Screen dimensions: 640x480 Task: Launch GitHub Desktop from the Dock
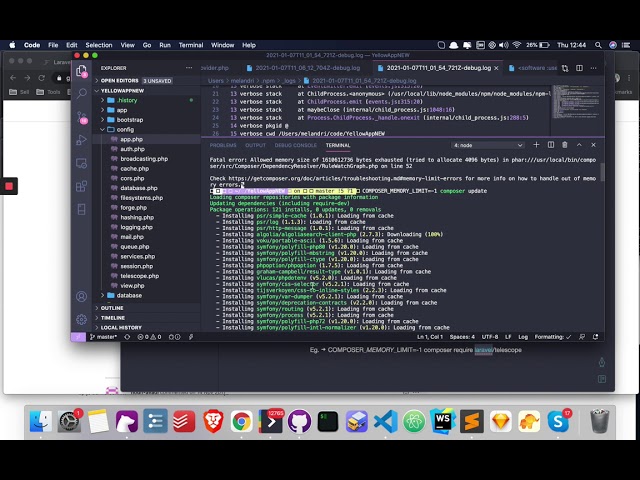300,421
